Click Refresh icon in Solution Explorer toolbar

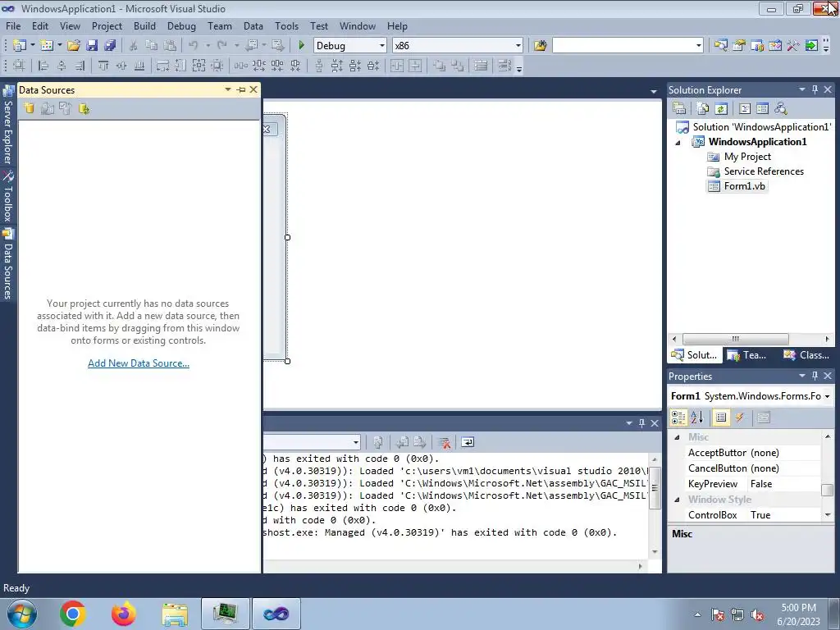click(721, 109)
